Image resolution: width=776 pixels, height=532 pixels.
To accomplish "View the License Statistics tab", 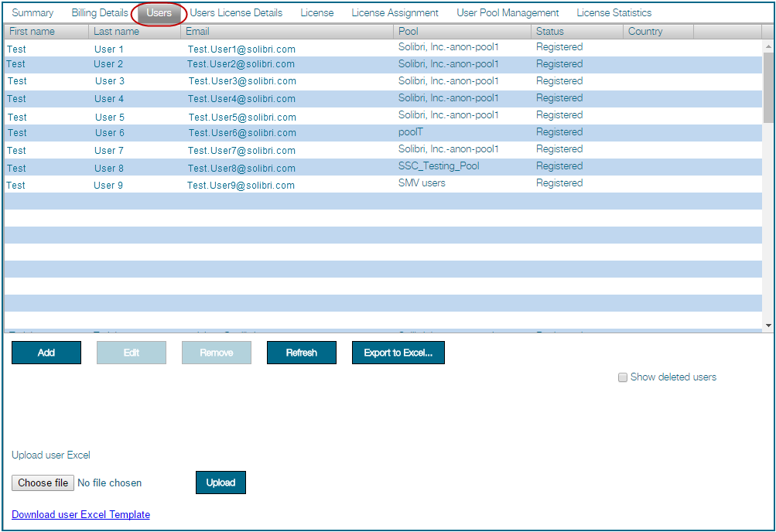I will pyautogui.click(x=613, y=12).
